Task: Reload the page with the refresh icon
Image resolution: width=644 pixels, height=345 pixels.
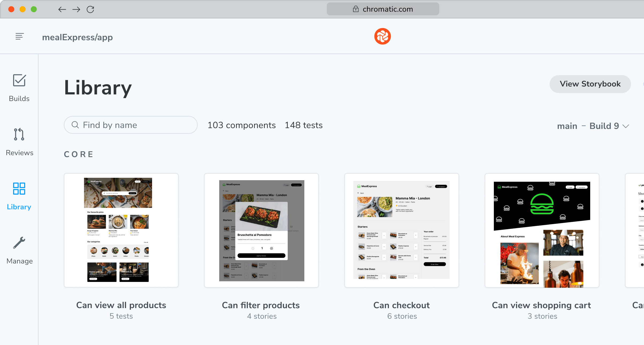Action: click(90, 10)
